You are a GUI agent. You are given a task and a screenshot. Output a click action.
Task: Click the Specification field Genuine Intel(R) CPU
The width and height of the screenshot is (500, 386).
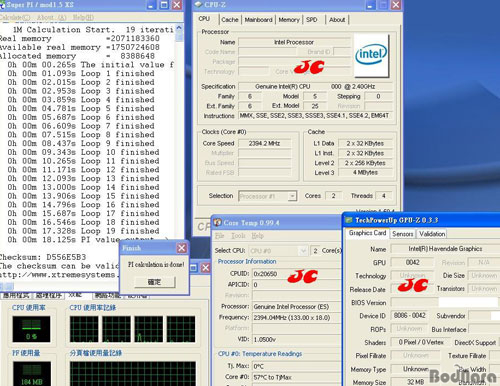point(315,86)
